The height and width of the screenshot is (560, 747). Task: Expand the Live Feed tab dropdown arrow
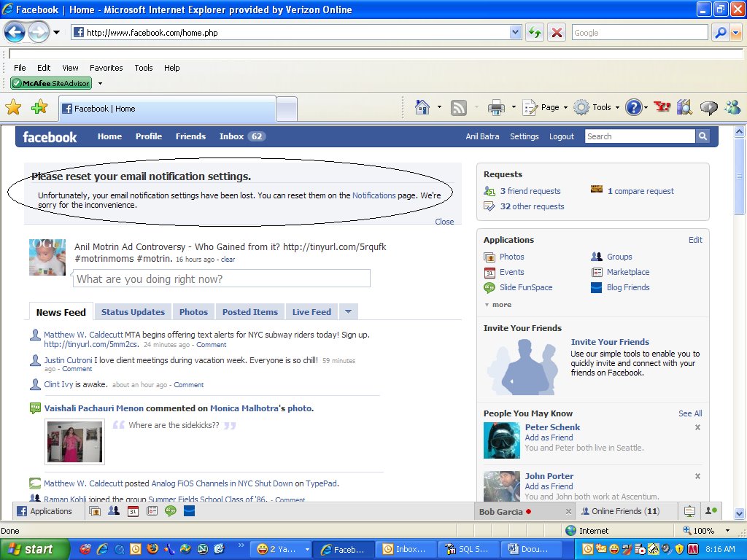pyautogui.click(x=348, y=311)
